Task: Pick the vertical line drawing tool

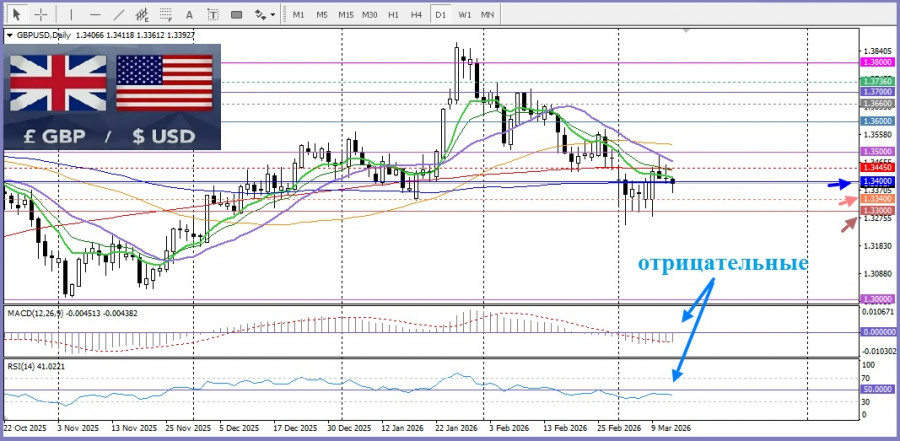Action: tap(70, 15)
